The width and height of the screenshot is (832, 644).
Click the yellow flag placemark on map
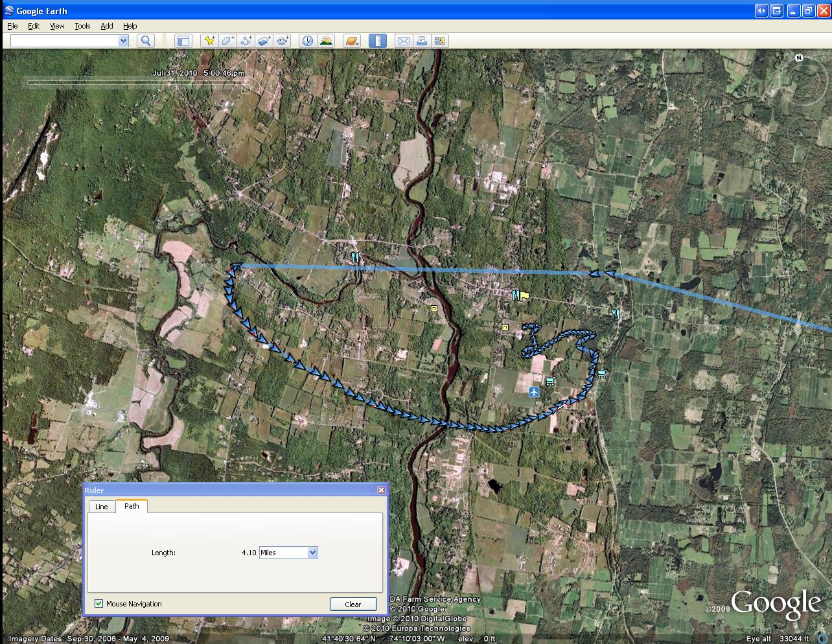[524, 295]
